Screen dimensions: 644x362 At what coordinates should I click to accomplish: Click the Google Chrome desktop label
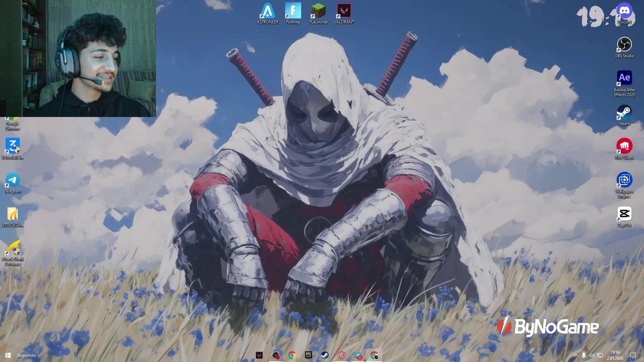click(x=13, y=126)
